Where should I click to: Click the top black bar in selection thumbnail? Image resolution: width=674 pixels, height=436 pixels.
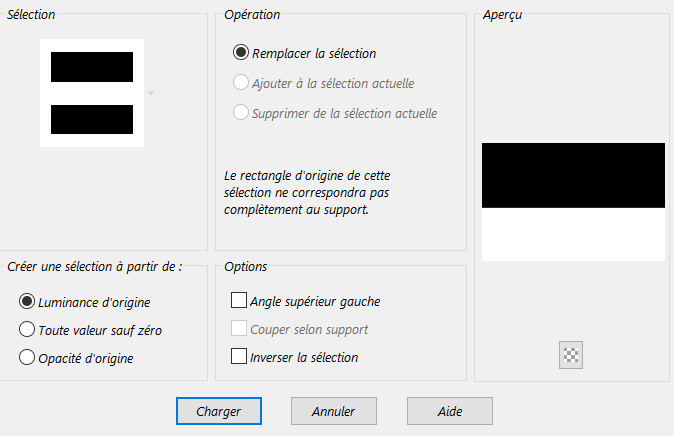92,67
